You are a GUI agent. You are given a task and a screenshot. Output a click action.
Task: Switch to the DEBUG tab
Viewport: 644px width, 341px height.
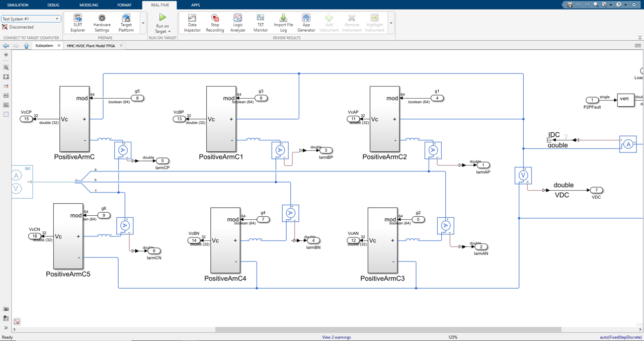(x=53, y=5)
